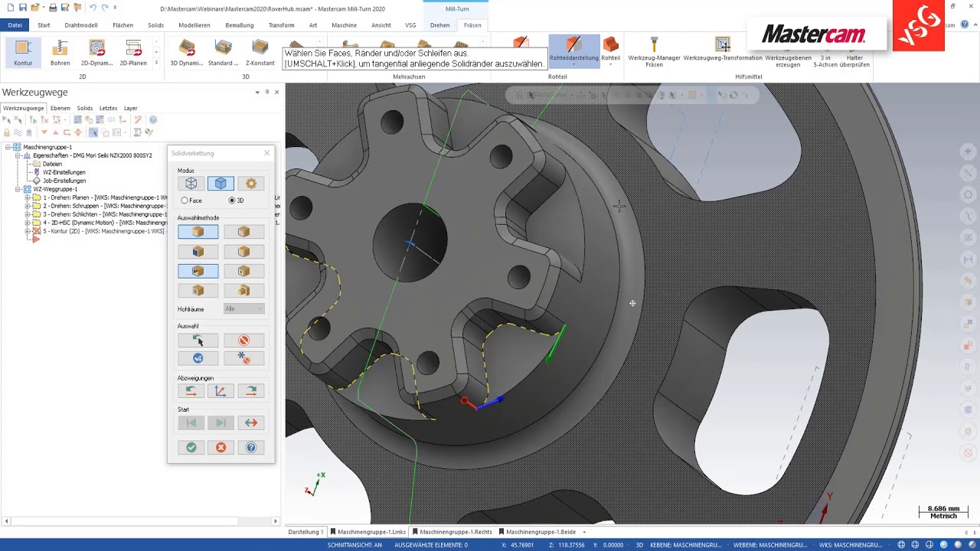The width and height of the screenshot is (980, 551).
Task: Select solid mode in Solidverkettung
Action: tap(220, 184)
